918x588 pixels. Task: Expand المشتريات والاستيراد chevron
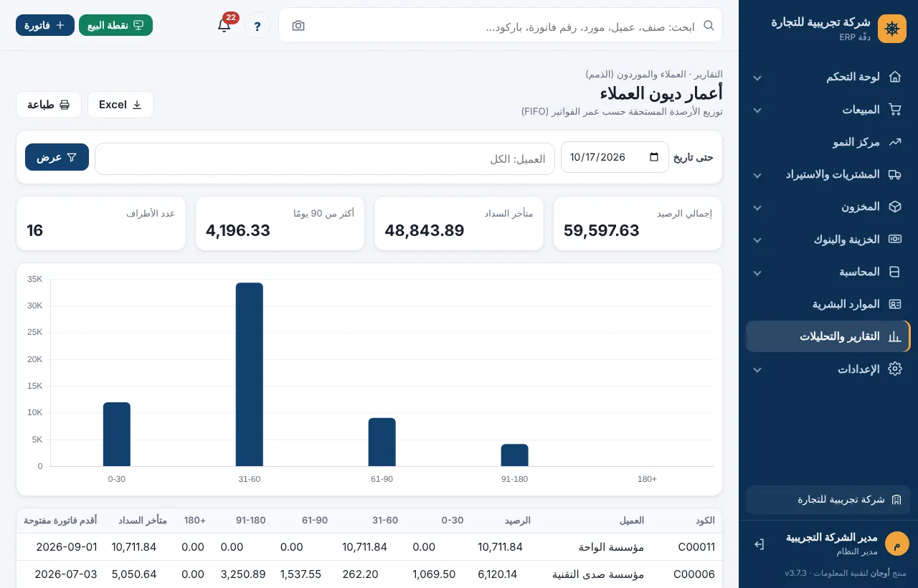[x=757, y=175]
